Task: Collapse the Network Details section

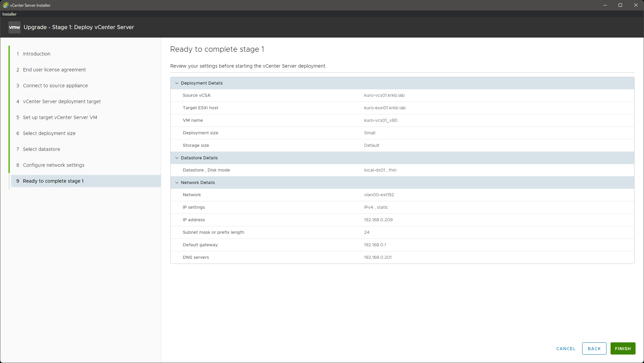Action: (x=177, y=183)
